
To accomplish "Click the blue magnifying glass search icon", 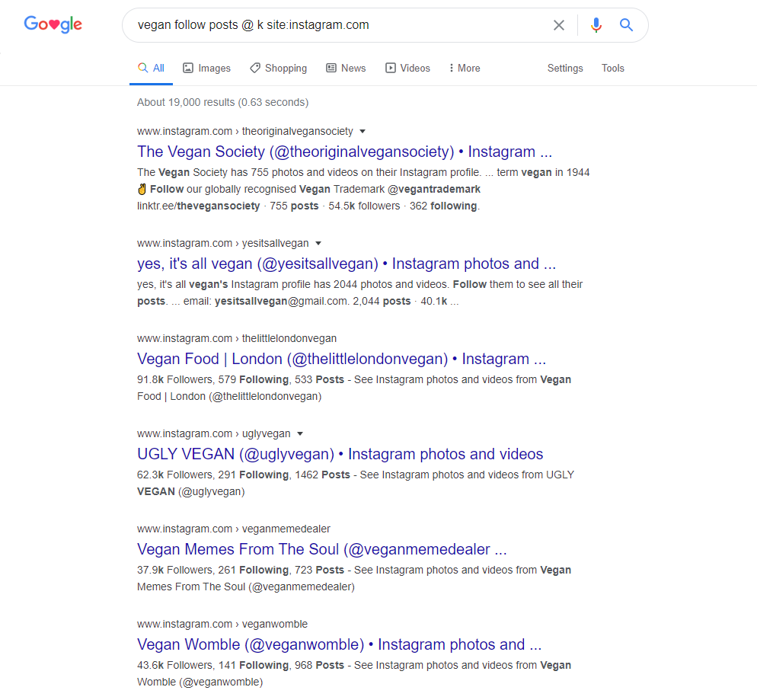I will click(x=626, y=24).
